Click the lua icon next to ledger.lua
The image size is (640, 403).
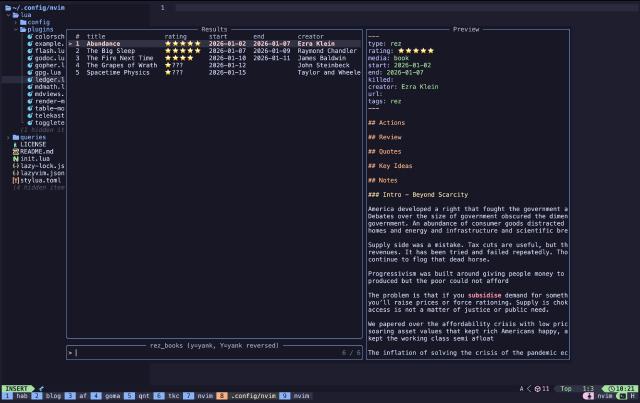click(x=31, y=80)
